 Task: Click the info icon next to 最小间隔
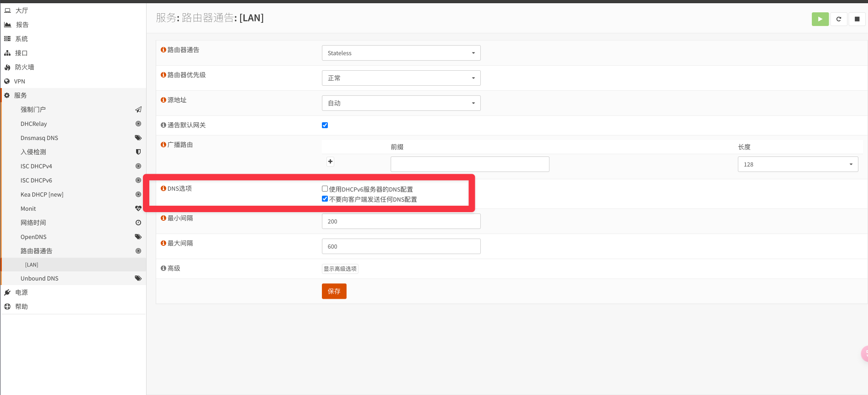[x=163, y=218]
